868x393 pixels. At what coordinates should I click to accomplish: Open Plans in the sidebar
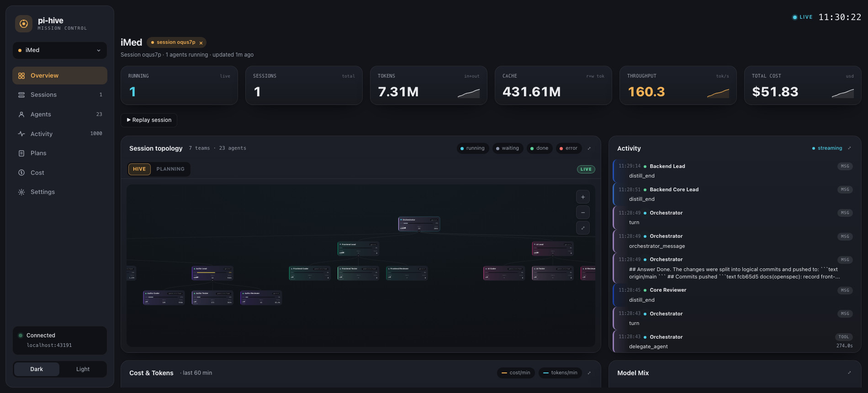(x=60, y=153)
